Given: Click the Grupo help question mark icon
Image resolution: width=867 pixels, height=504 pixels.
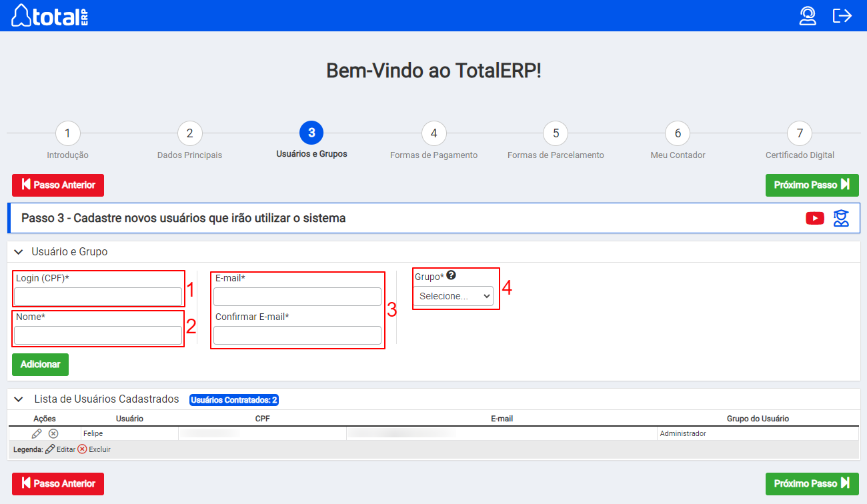Looking at the screenshot, I should click(452, 275).
